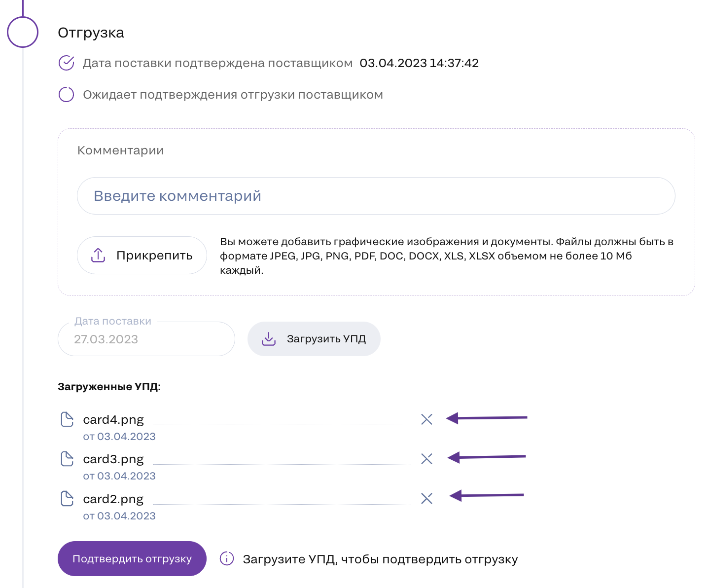Click the info icon near УПД hint
This screenshot has width=709, height=588.
(x=227, y=559)
